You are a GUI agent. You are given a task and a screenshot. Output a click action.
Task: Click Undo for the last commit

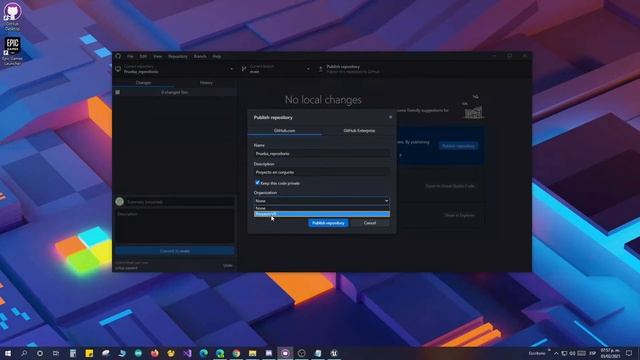pyautogui.click(x=228, y=266)
